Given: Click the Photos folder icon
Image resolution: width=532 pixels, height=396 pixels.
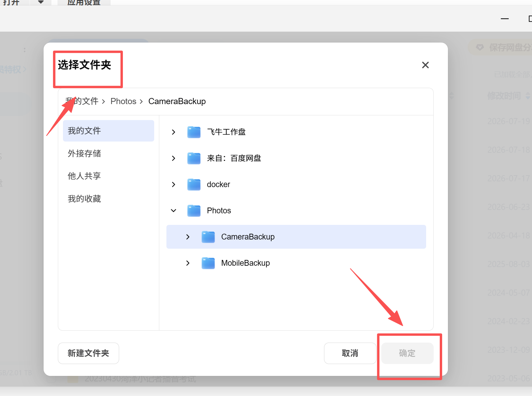Looking at the screenshot, I should tap(194, 211).
